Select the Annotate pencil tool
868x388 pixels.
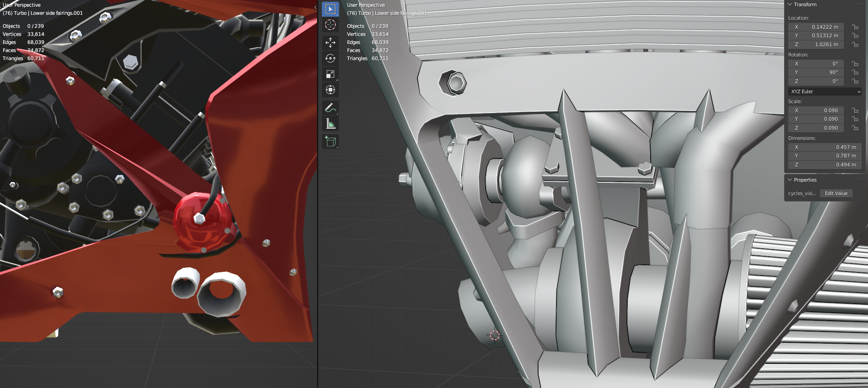point(330,108)
